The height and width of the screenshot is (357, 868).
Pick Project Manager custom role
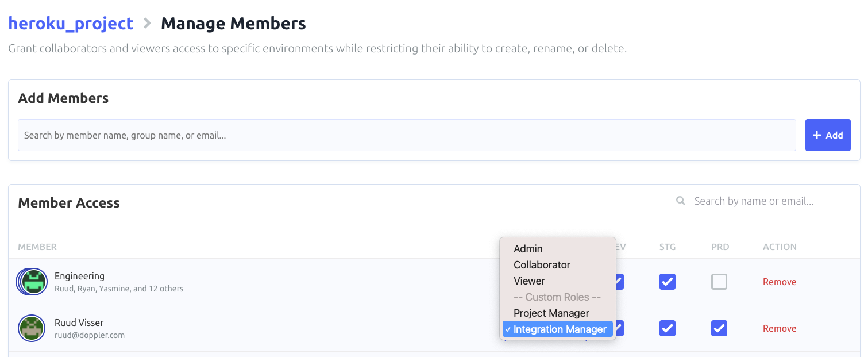551,313
